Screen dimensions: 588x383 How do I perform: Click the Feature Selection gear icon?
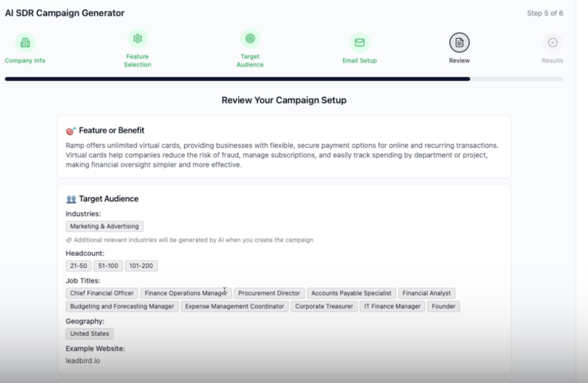[138, 39]
